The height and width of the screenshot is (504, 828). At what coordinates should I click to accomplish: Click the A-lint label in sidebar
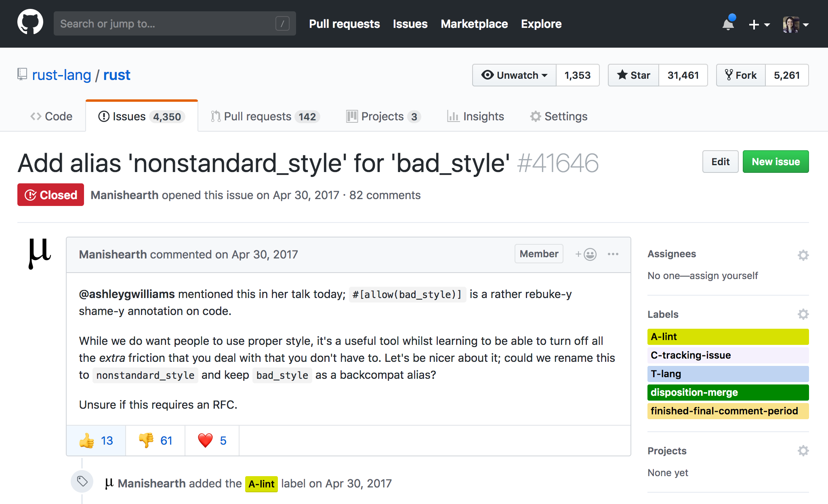point(728,337)
